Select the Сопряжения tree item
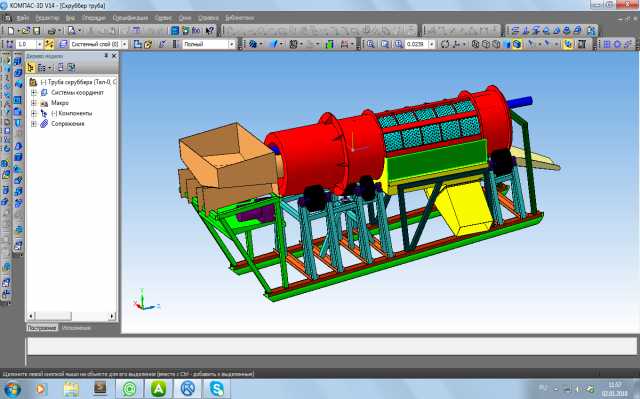This screenshot has width=640, height=399. click(x=68, y=124)
